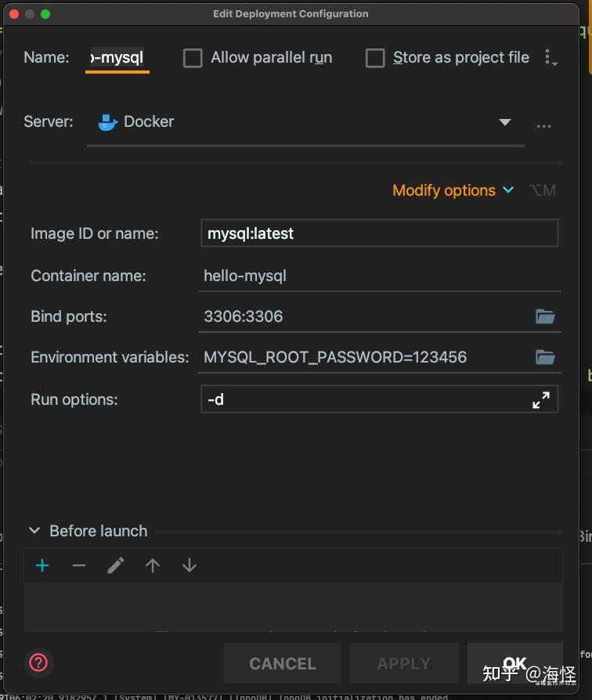Open the Server dropdown arrow
Image resolution: width=592 pixels, height=700 pixels.
pos(504,122)
